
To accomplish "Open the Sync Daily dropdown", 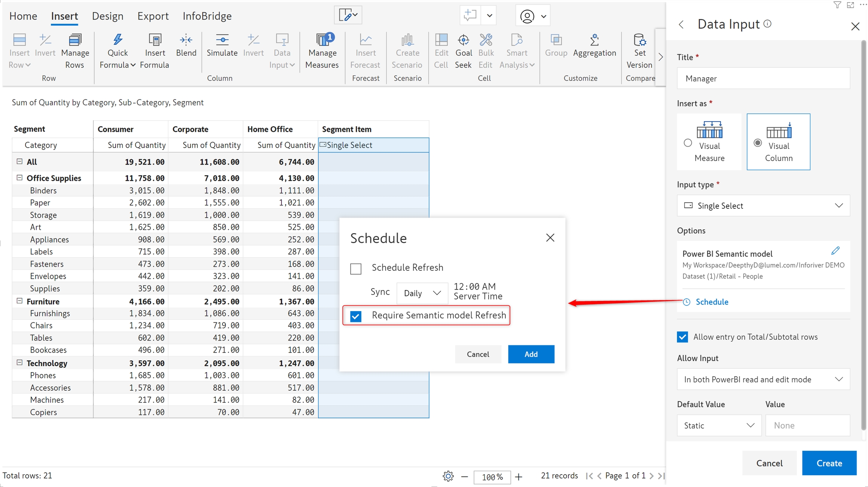I will 422,293.
